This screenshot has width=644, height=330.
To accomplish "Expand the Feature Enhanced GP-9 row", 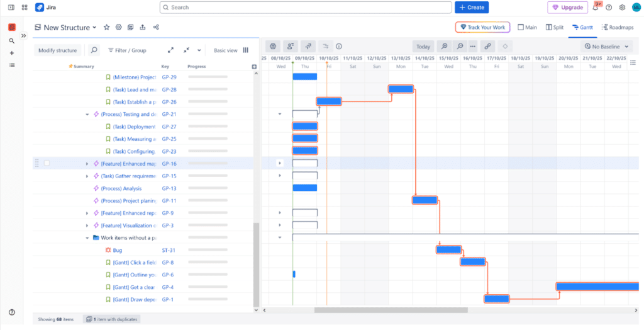I will (x=87, y=213).
